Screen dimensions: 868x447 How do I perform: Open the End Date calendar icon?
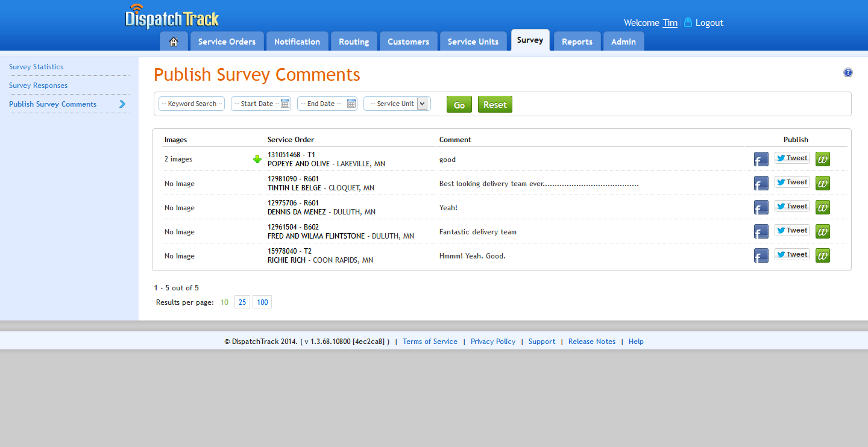(x=351, y=103)
